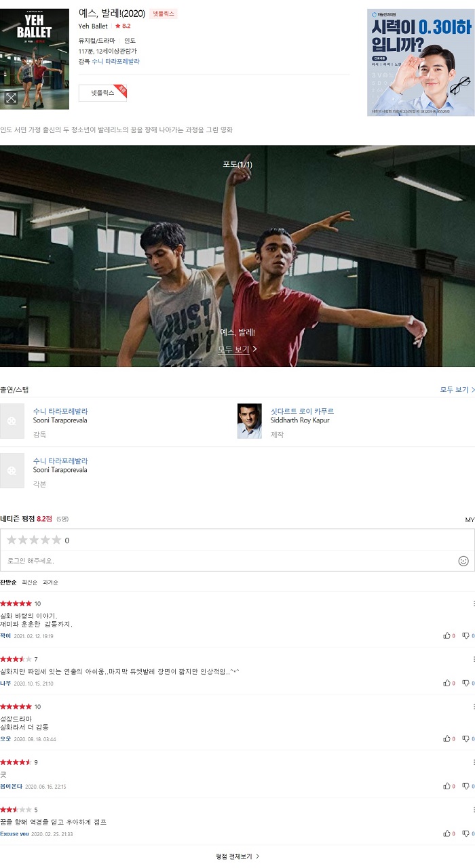The width and height of the screenshot is (475, 868).
Task: Open the Yeh Ballet poster thumbnail
Action: (x=35, y=59)
